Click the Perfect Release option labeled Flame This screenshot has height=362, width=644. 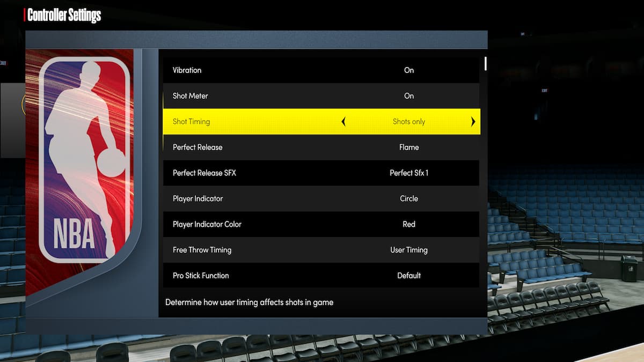pyautogui.click(x=409, y=147)
